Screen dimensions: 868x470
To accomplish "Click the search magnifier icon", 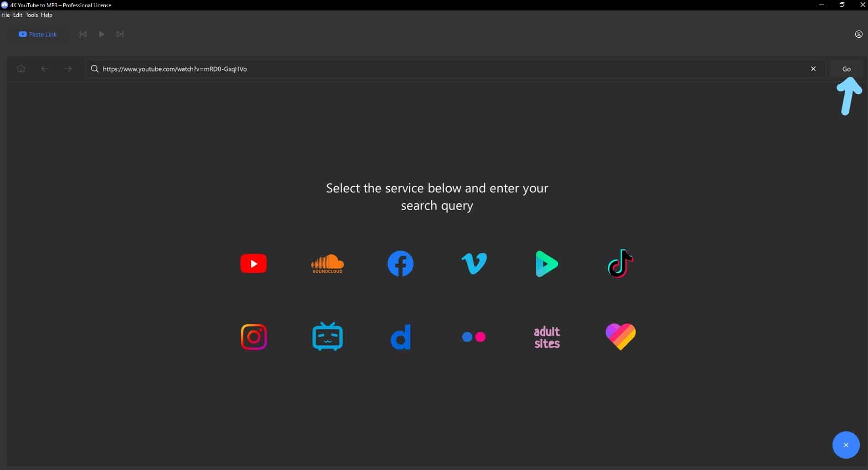I will pyautogui.click(x=95, y=69).
